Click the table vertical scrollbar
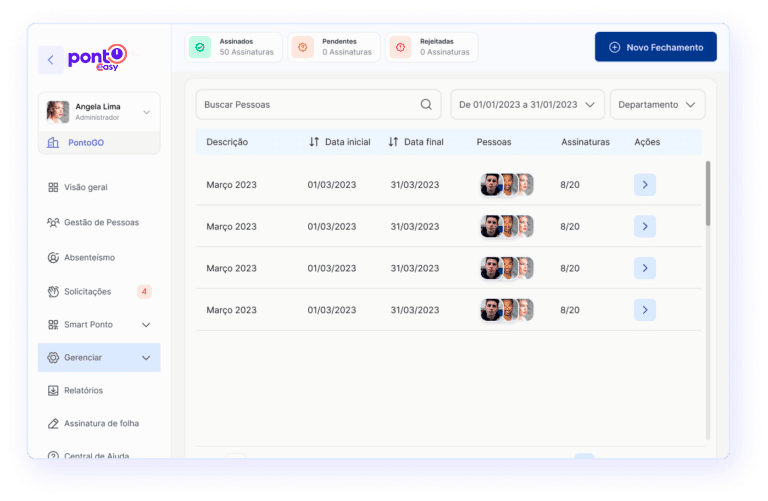This screenshot has width=768, height=501. click(708, 193)
